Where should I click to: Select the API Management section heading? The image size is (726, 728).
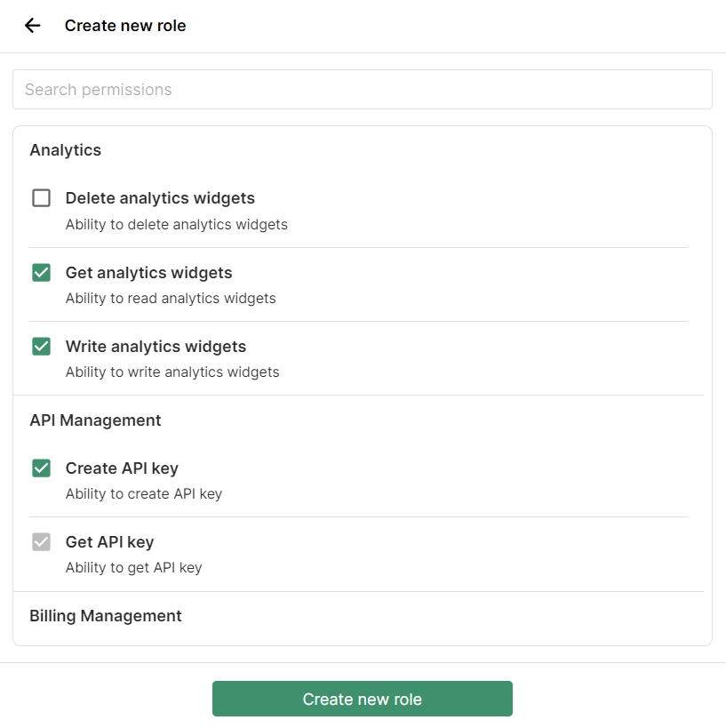(96, 420)
